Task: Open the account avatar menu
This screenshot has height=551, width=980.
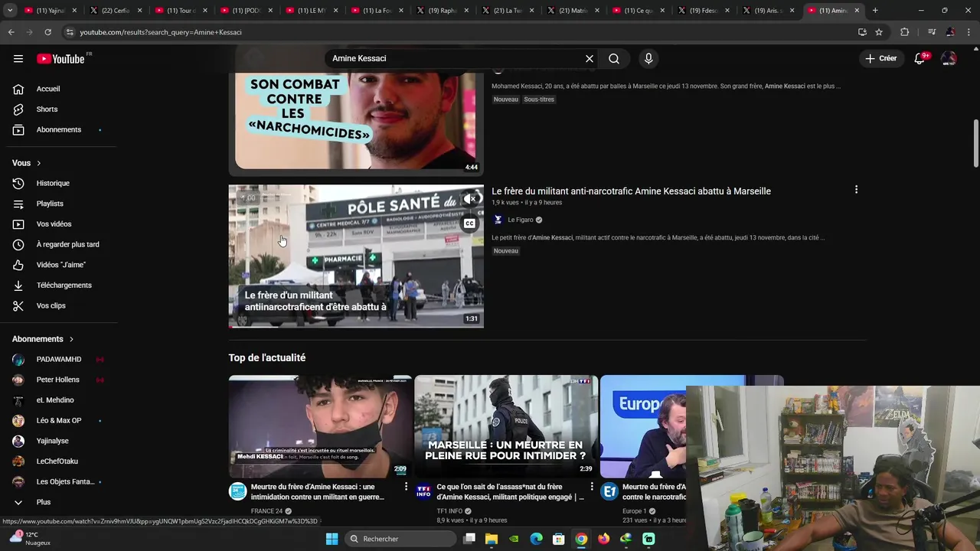Action: tap(949, 59)
